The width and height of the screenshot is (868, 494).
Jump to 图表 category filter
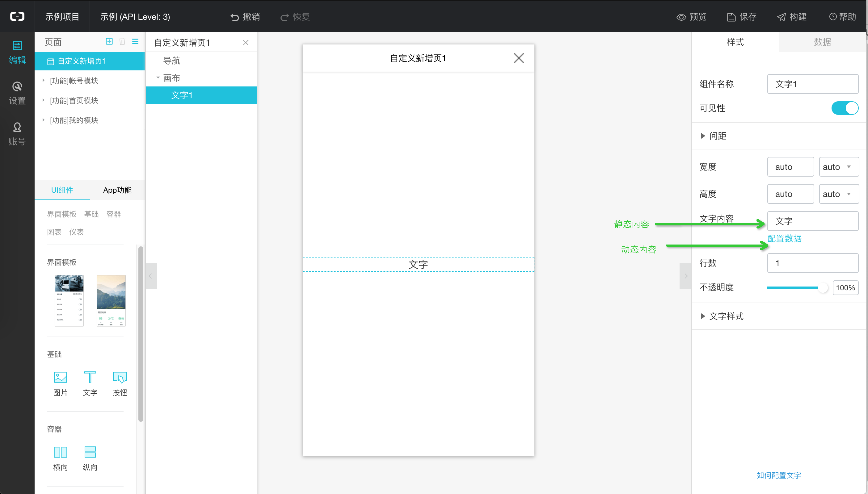pos(54,232)
